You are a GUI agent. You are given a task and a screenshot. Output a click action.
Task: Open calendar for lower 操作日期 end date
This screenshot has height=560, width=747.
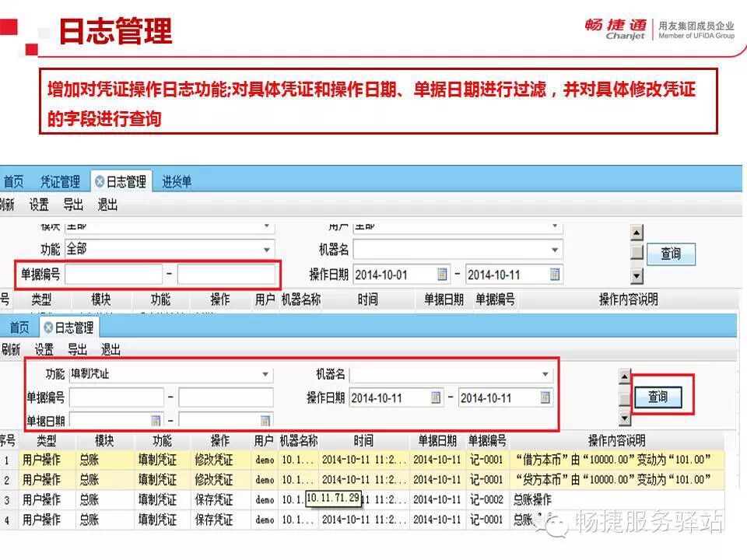pos(545,397)
